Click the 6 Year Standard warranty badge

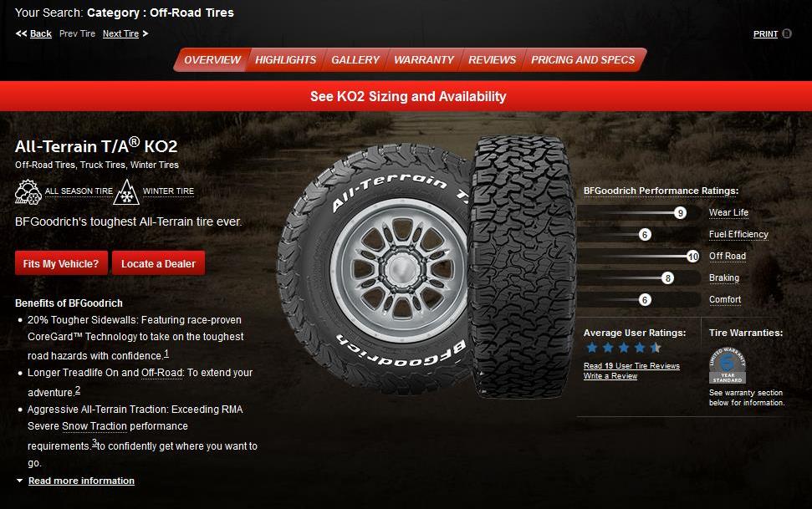tap(727, 365)
